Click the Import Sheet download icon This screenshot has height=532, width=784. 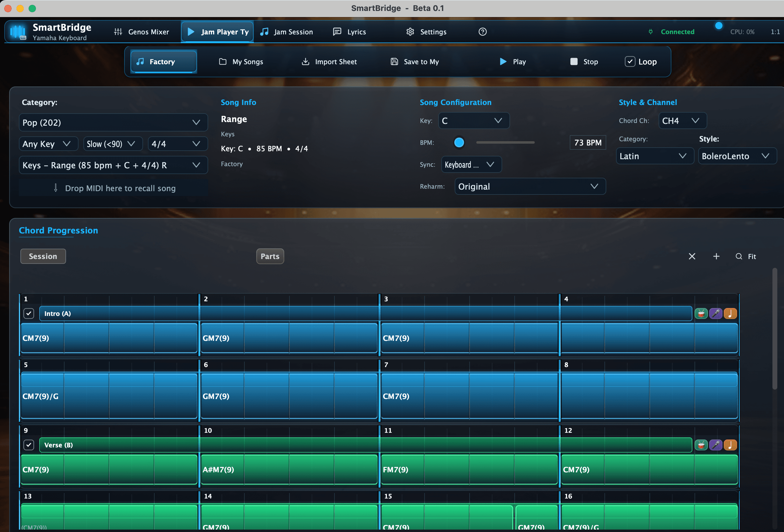tap(305, 61)
